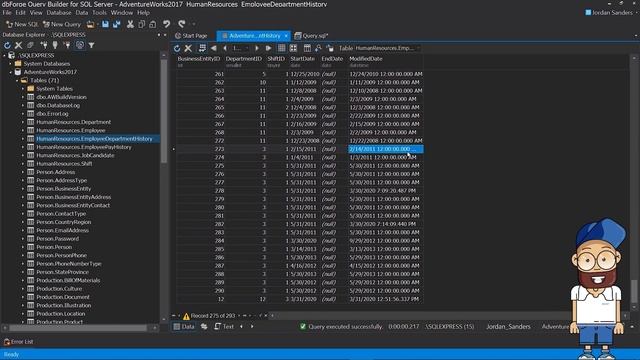Close the AdventureWorks history tab
640x360 pixels.
click(286, 36)
